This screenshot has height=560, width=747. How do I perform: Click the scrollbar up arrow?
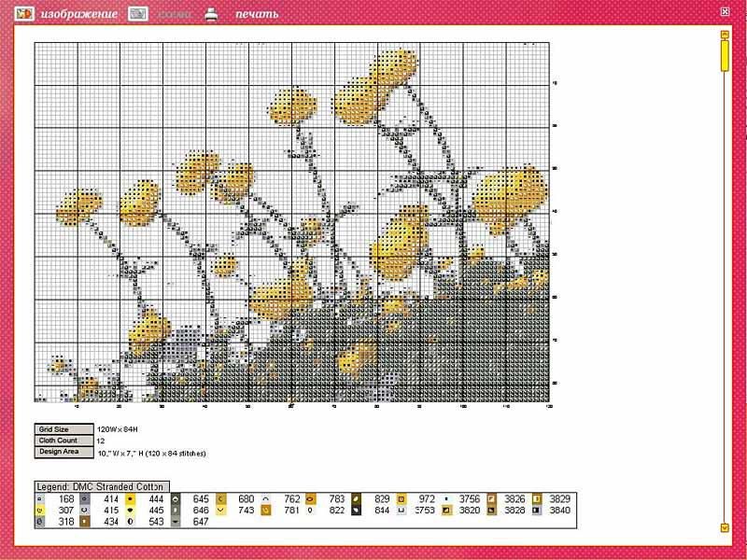[x=724, y=35]
